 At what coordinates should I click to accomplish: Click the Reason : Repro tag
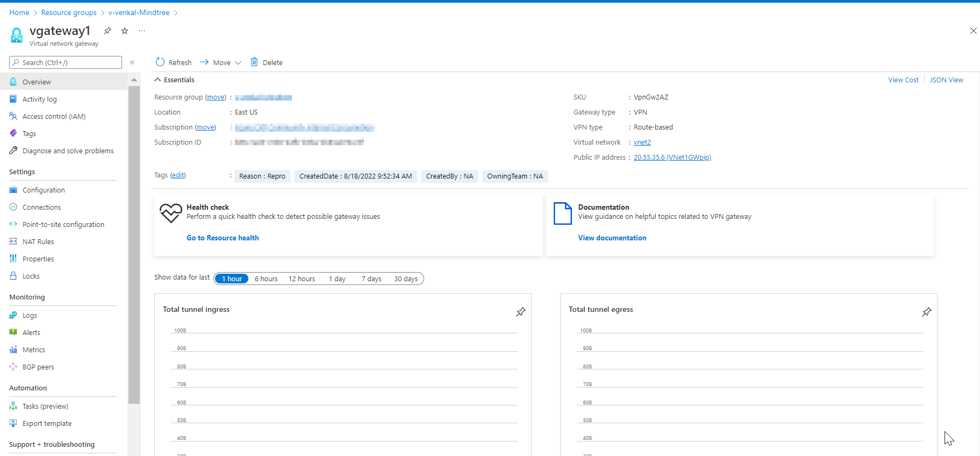pyautogui.click(x=262, y=176)
